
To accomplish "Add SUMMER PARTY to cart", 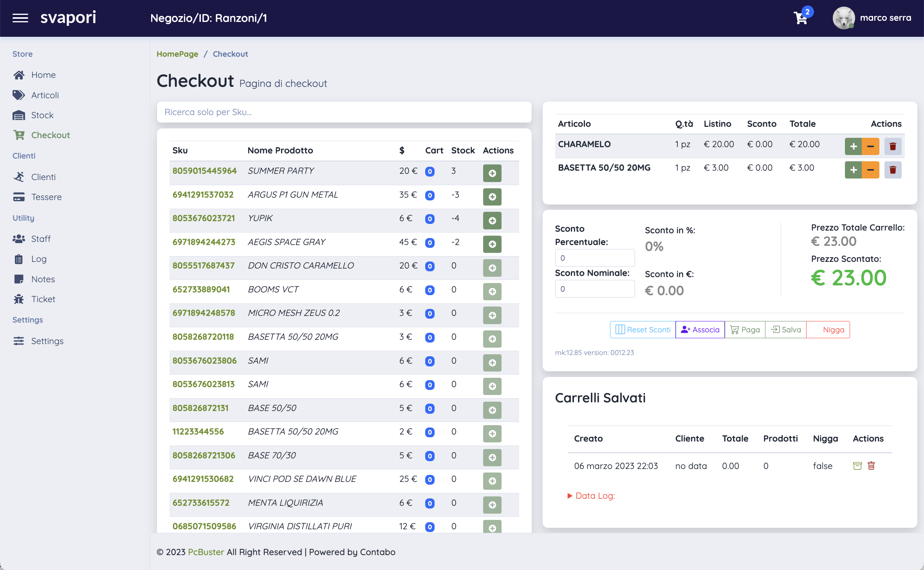I will 492,173.
